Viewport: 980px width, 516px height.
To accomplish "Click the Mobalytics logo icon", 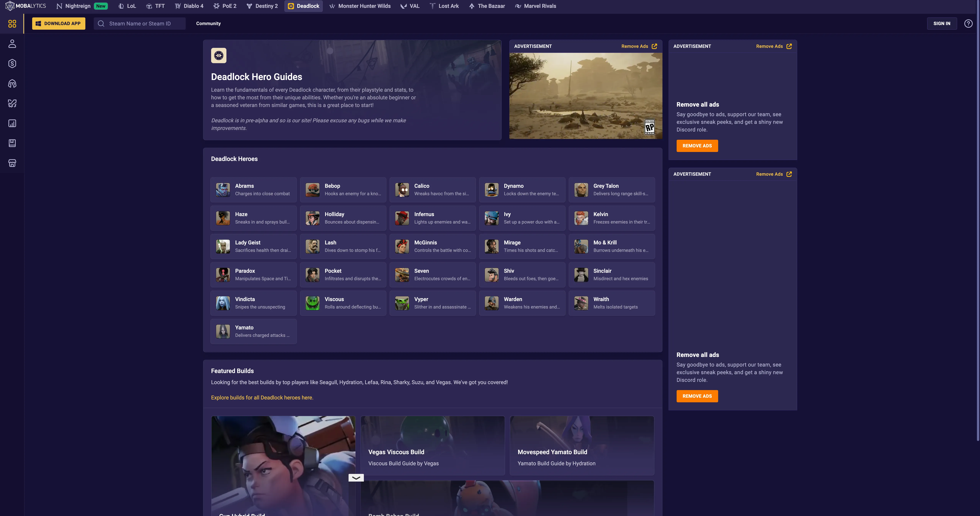I will coord(10,6).
